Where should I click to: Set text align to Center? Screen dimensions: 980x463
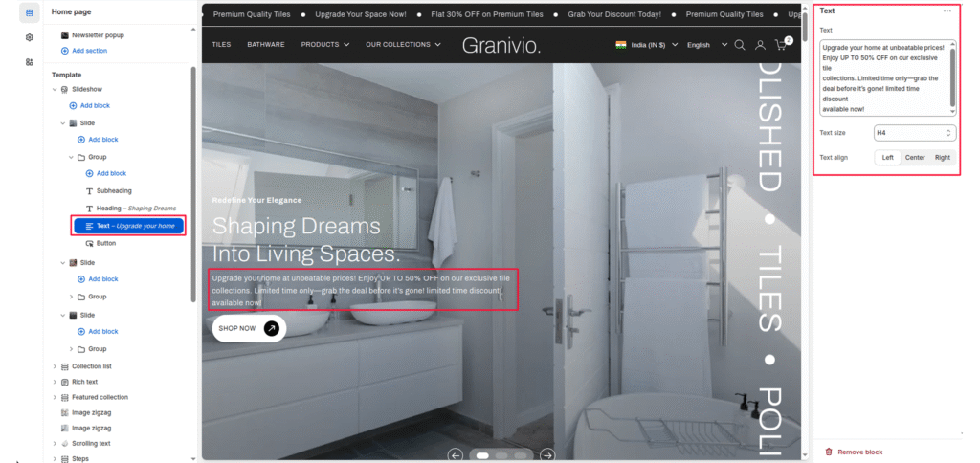(x=915, y=157)
